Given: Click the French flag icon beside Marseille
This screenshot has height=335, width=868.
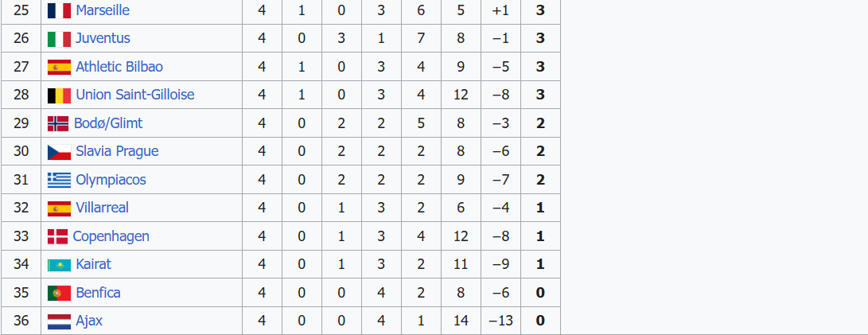Looking at the screenshot, I should click(x=59, y=10).
